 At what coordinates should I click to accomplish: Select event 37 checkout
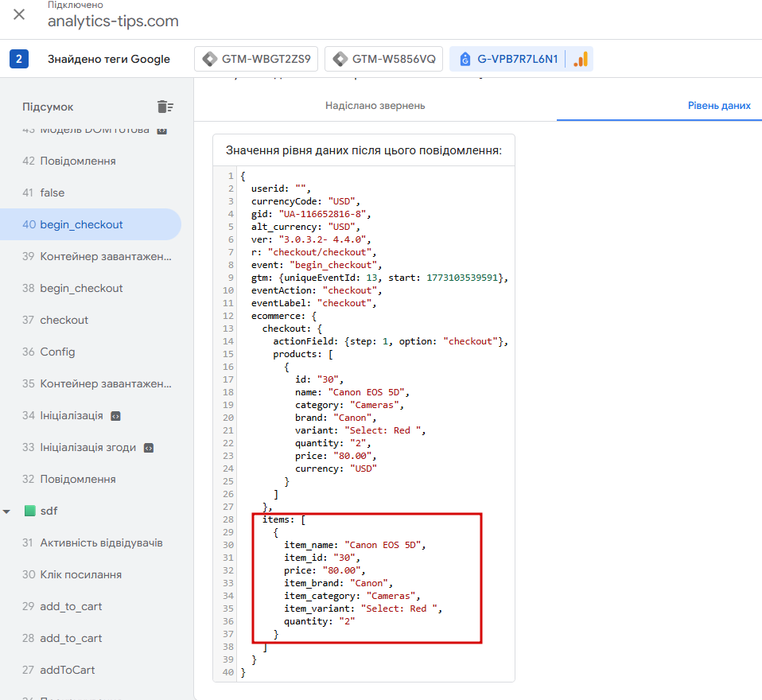click(x=64, y=320)
